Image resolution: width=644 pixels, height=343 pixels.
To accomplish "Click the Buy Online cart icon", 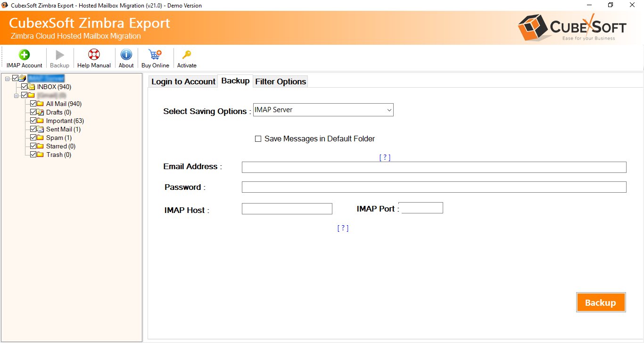I will click(155, 55).
